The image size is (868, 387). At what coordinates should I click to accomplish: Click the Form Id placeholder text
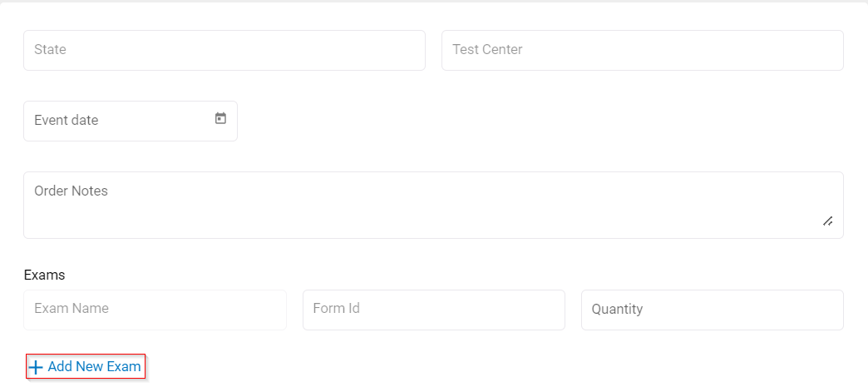336,309
